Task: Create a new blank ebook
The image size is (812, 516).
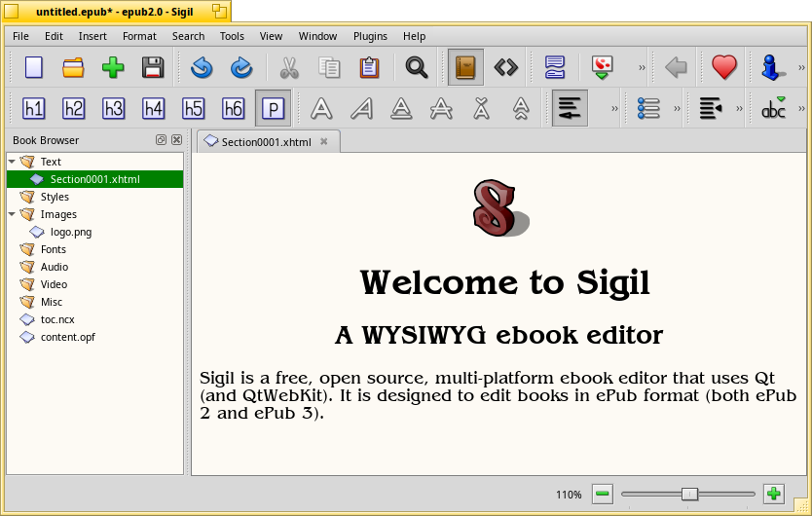Action: [x=34, y=67]
